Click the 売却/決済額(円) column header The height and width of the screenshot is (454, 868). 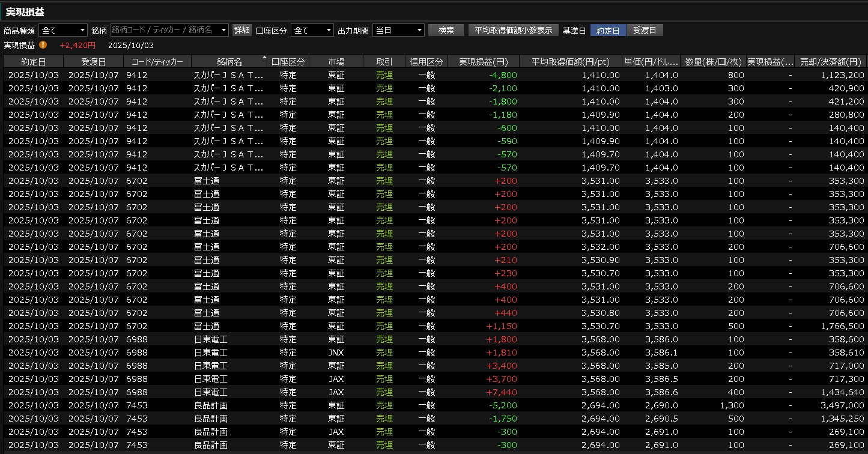coord(831,62)
